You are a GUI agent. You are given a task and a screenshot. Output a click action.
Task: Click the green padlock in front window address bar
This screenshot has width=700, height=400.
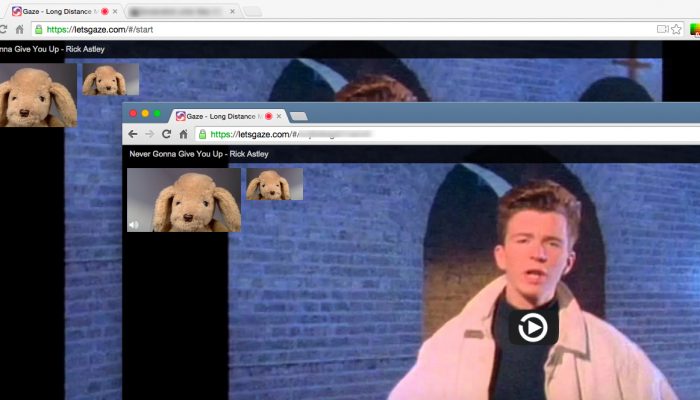(x=203, y=134)
